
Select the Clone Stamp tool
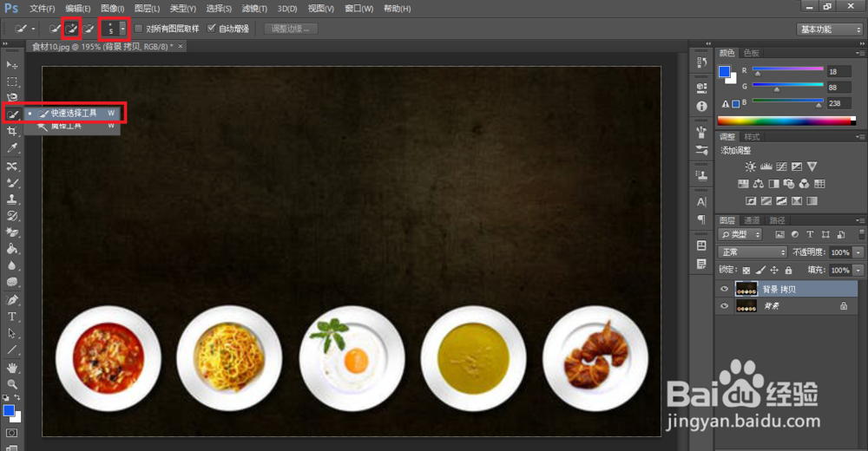click(11, 199)
